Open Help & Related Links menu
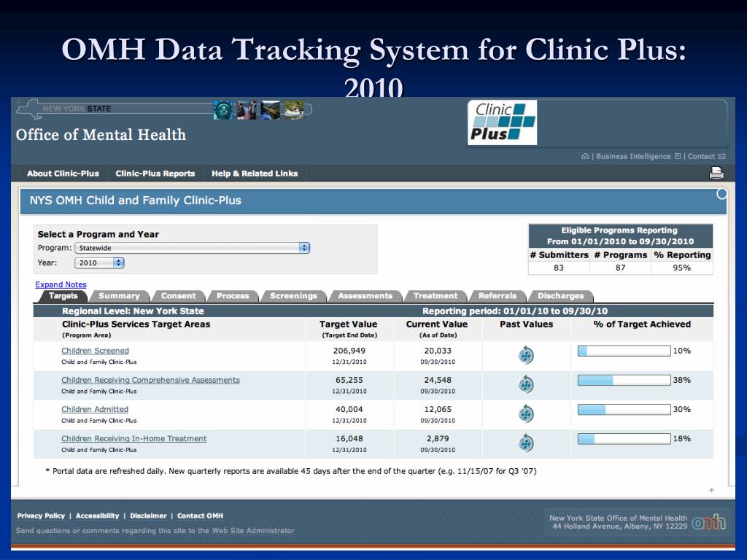The width and height of the screenshot is (747, 560). pyautogui.click(x=255, y=174)
